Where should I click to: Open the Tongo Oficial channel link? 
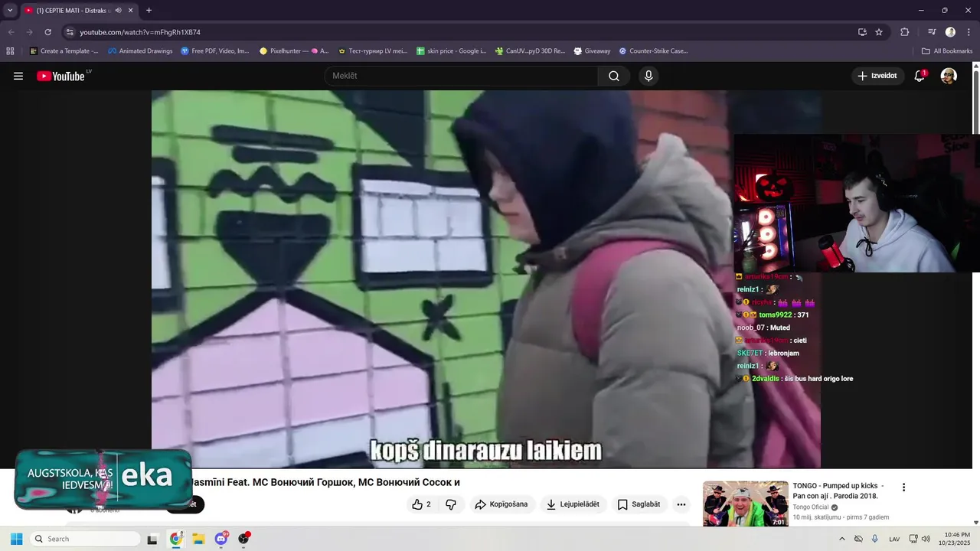[811, 507]
